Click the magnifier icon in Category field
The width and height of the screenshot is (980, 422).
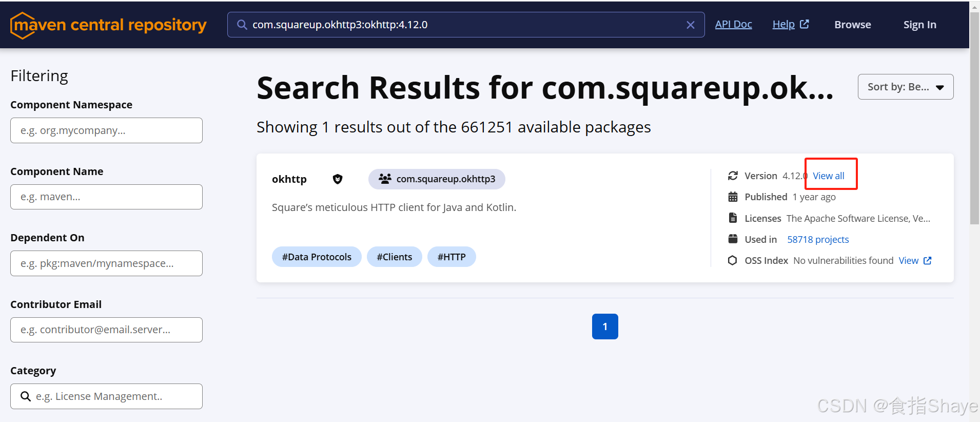tap(25, 396)
